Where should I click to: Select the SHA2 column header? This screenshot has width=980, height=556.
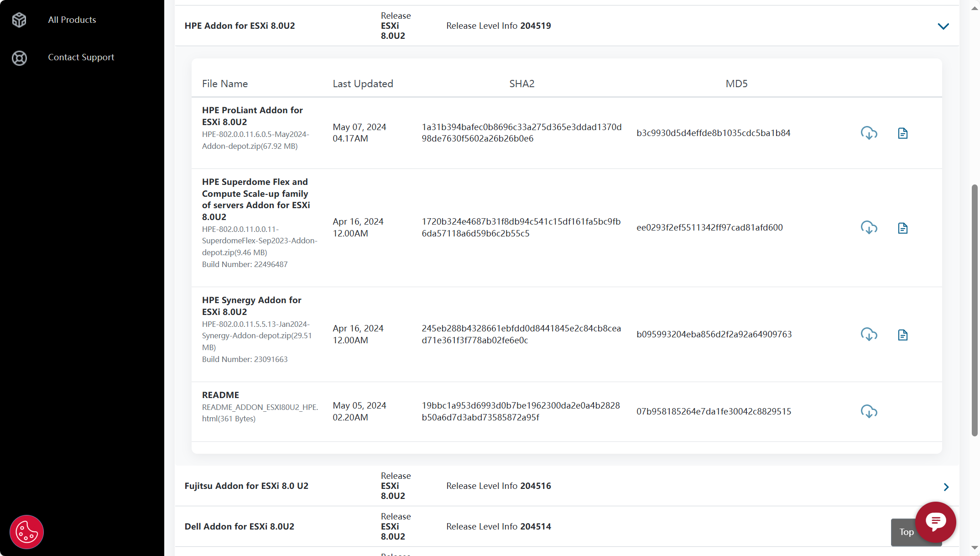[x=521, y=84]
